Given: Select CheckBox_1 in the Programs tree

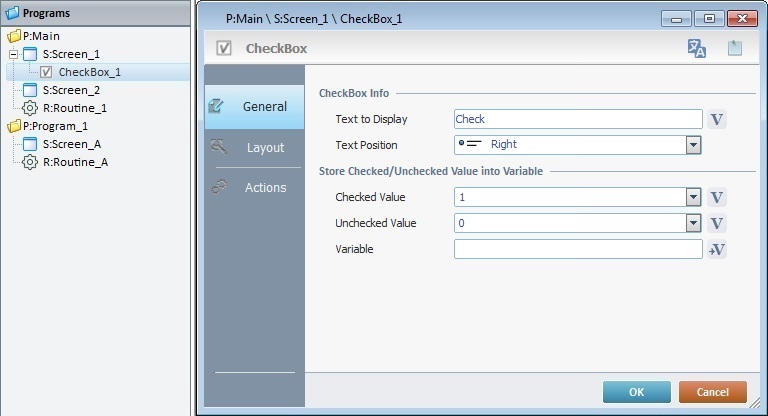Looking at the screenshot, I should click(89, 72).
